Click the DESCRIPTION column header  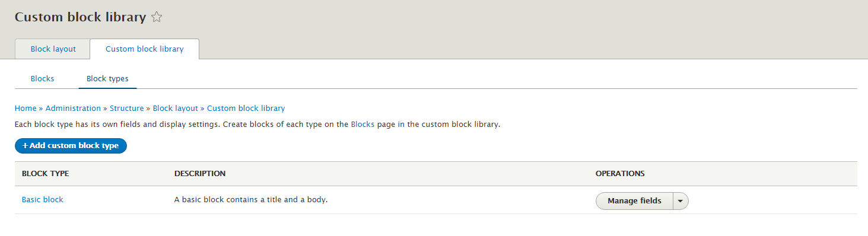(x=200, y=174)
